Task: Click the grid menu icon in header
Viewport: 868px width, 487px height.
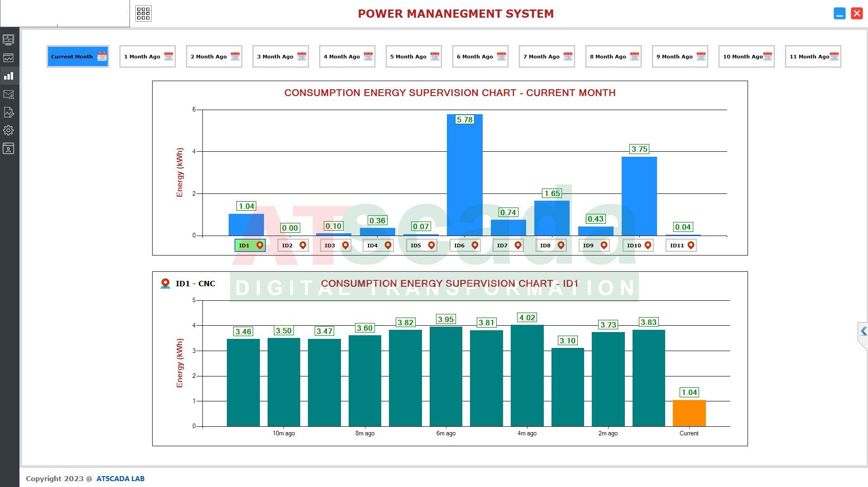Action: pyautogui.click(x=143, y=14)
